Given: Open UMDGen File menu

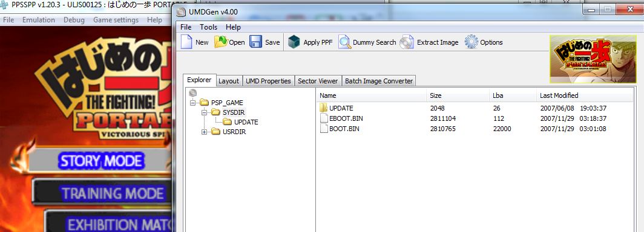Looking at the screenshot, I should [x=186, y=27].
